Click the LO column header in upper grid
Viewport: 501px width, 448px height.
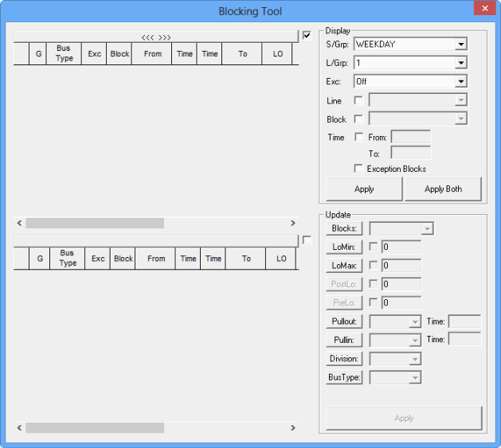[x=277, y=53]
